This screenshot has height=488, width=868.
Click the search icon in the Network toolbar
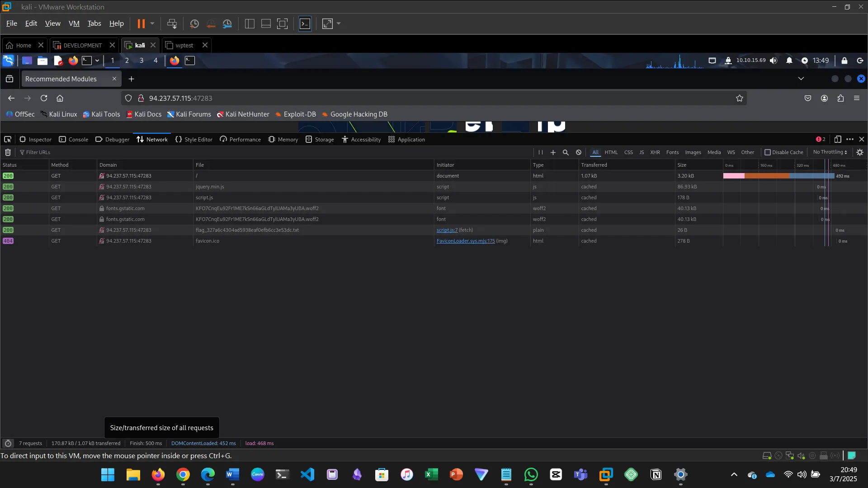[566, 152]
